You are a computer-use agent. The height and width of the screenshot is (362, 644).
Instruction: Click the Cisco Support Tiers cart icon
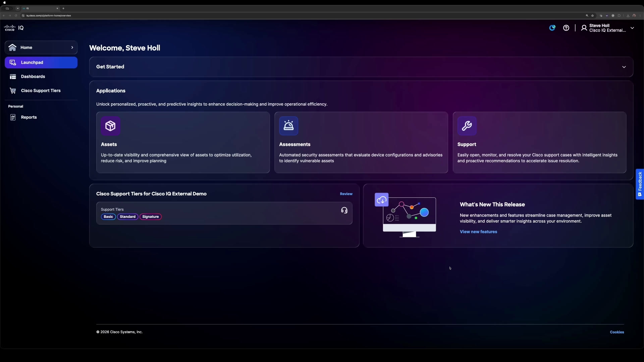click(13, 90)
